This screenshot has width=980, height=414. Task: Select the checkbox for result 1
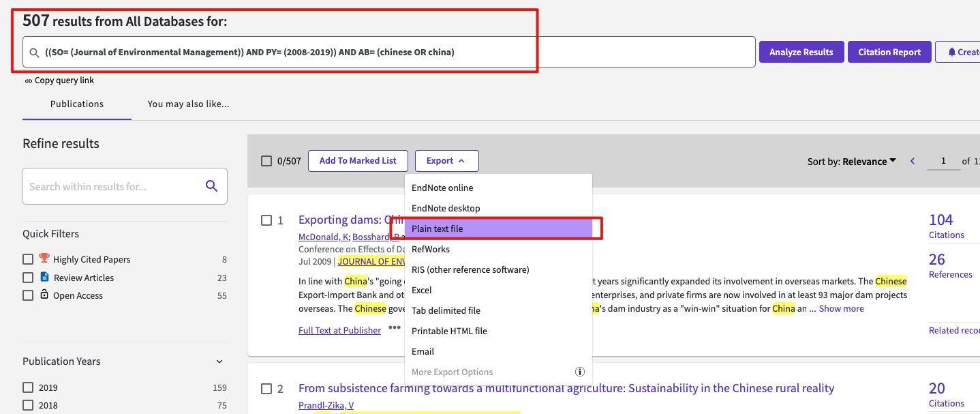[266, 220]
